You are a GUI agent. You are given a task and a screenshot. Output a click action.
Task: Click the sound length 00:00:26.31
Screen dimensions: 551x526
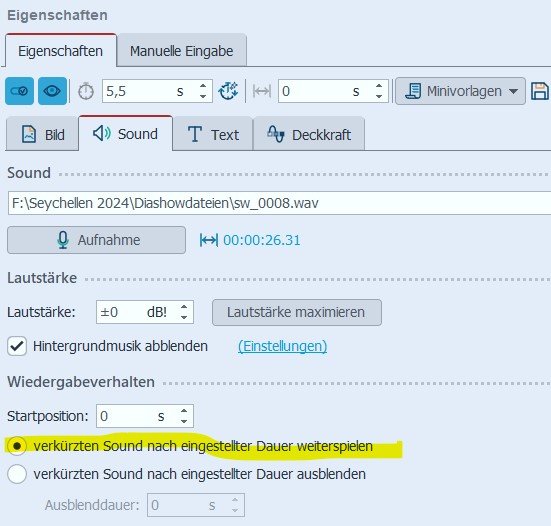click(262, 240)
